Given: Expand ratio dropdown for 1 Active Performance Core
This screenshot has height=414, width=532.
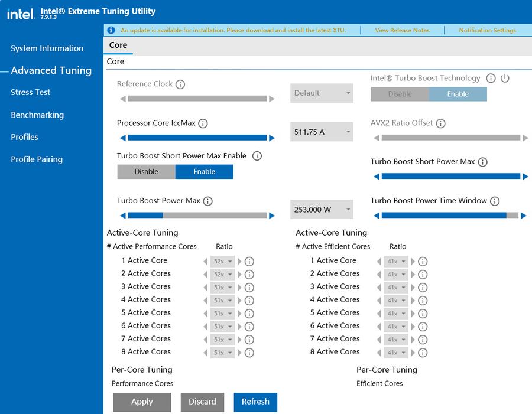Looking at the screenshot, I should click(222, 261).
